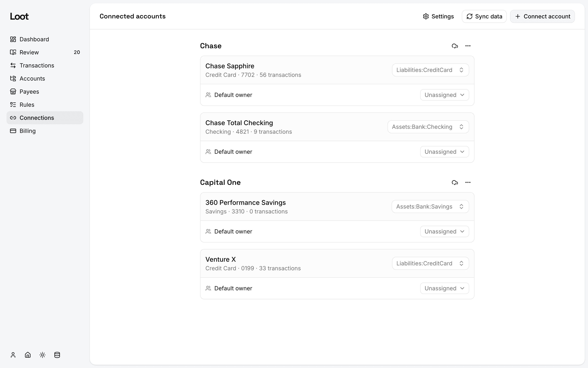Screen dimensions: 588x368
Task: Click the Loot logo
Action: tap(19, 16)
